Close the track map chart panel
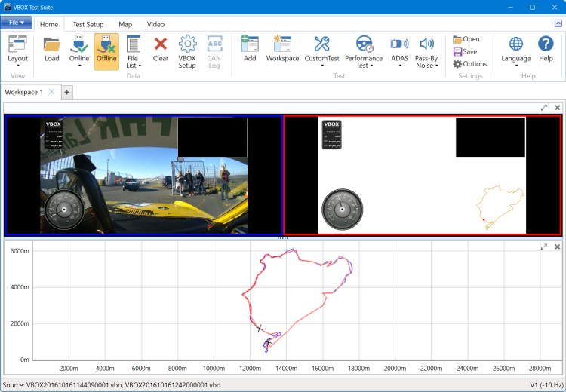Image resolution: width=566 pixels, height=392 pixels. pyautogui.click(x=558, y=247)
